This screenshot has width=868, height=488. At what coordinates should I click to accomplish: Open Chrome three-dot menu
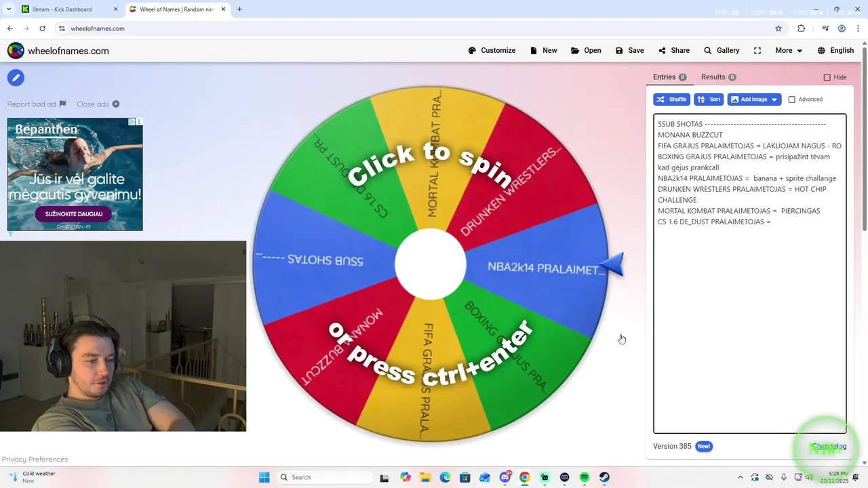click(857, 28)
